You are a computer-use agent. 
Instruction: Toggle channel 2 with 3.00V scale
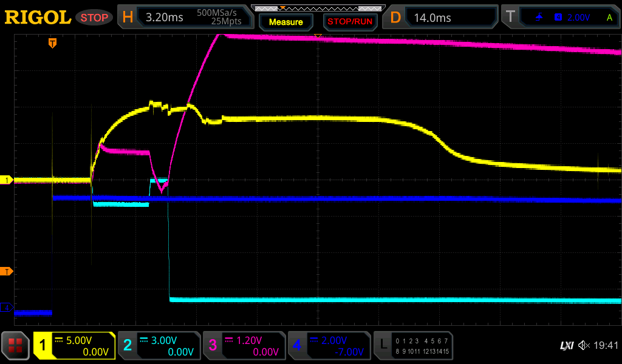tap(159, 346)
